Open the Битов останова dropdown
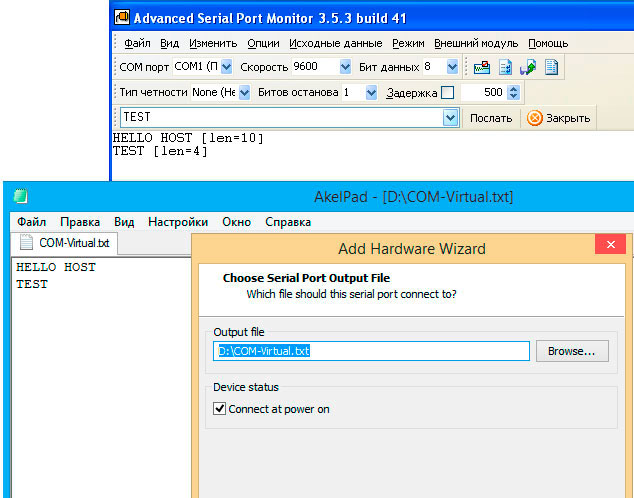Image resolution: width=634 pixels, height=498 pixels. click(x=371, y=93)
